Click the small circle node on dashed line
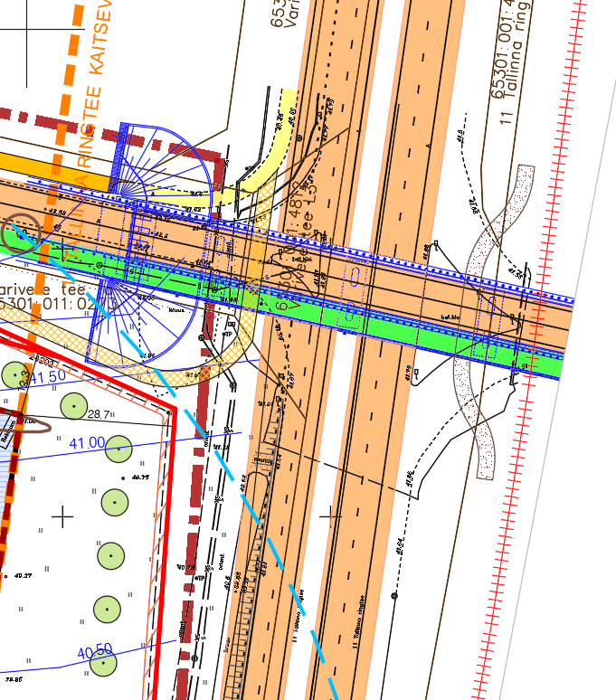The height and width of the screenshot is (700, 616). [x=394, y=595]
